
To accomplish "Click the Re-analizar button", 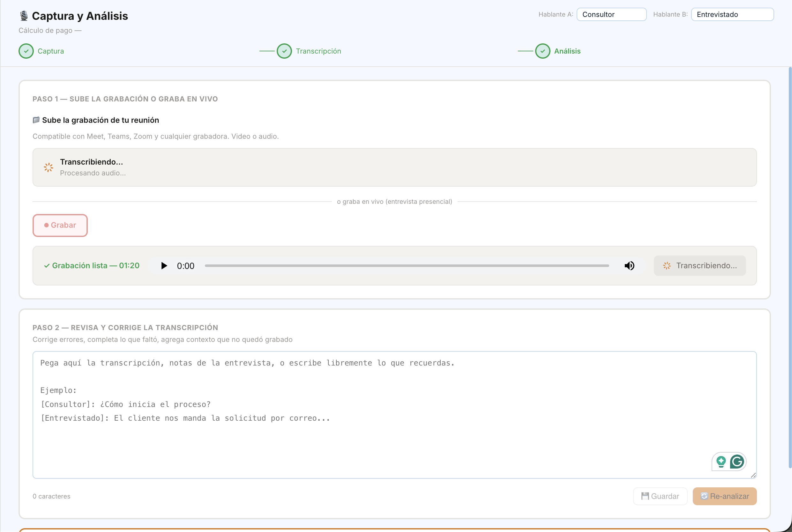I will [724, 496].
